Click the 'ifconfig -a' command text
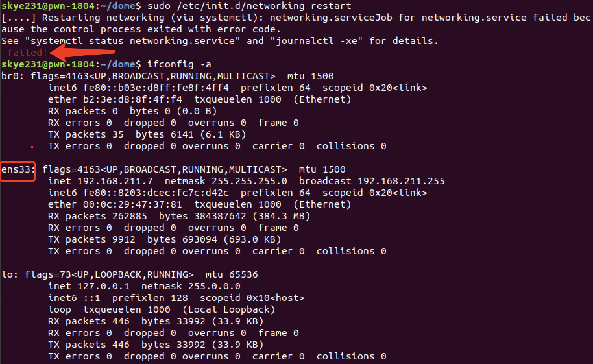 tap(179, 65)
